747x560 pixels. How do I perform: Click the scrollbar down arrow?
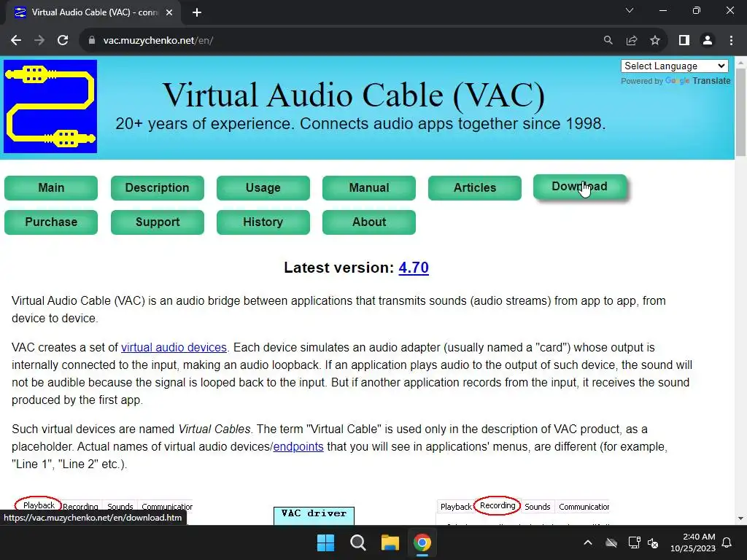pyautogui.click(x=740, y=518)
